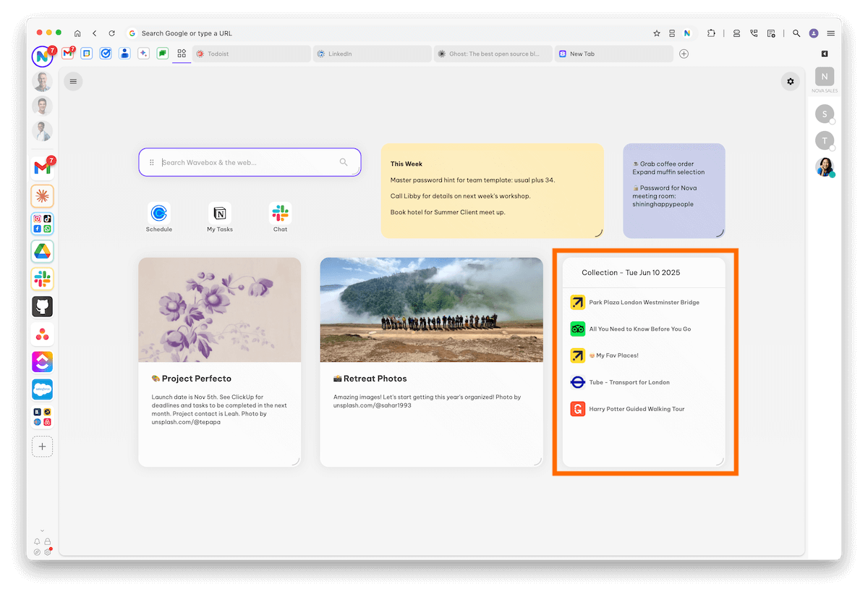Switch to the LinkedIn tab
The width and height of the screenshot is (868, 595).
point(373,54)
